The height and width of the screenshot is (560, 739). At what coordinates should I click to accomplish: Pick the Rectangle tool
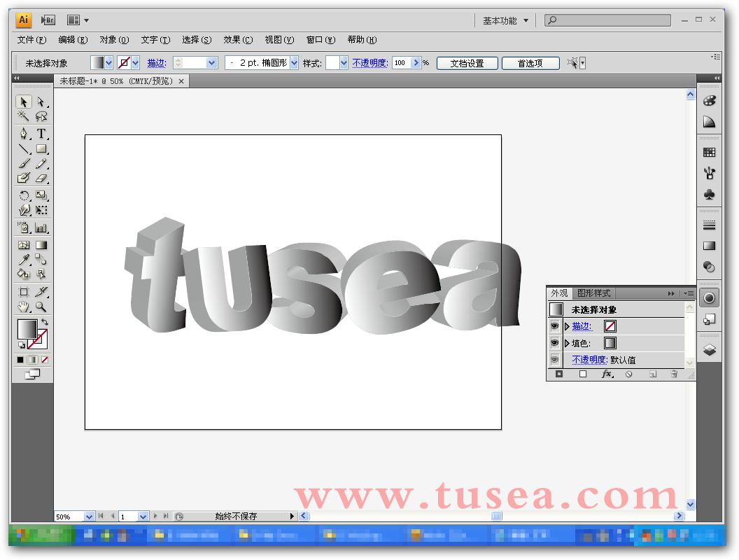(41, 149)
